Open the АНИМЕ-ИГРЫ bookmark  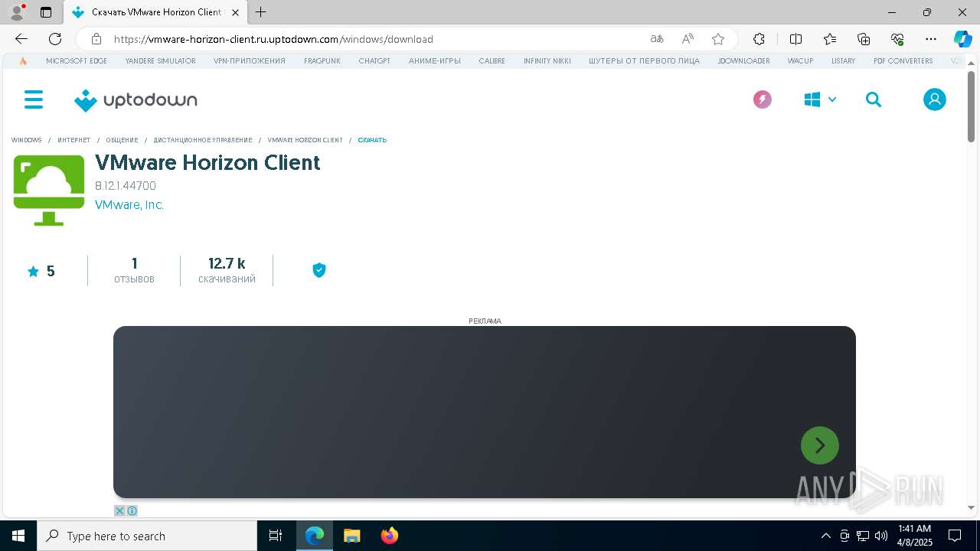435,61
